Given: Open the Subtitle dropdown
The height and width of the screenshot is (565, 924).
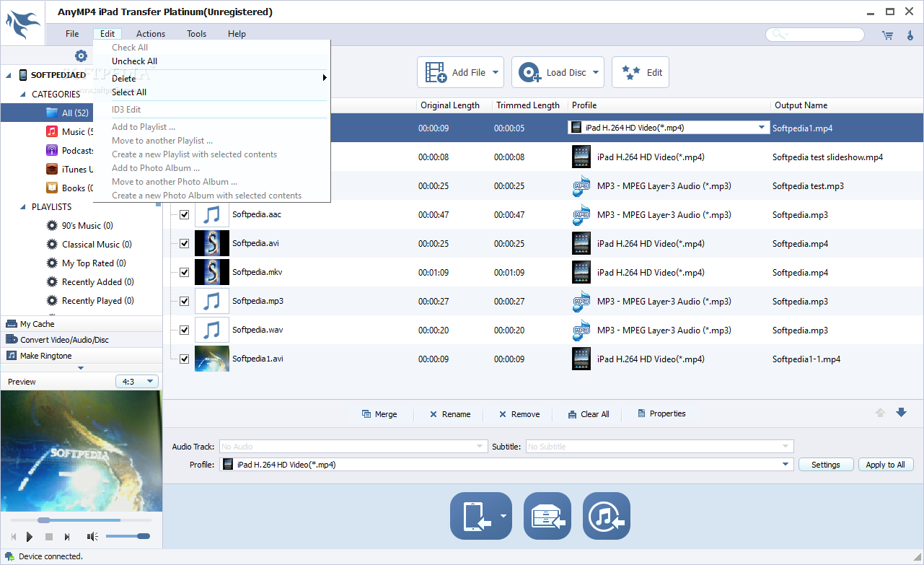Looking at the screenshot, I should [659, 447].
